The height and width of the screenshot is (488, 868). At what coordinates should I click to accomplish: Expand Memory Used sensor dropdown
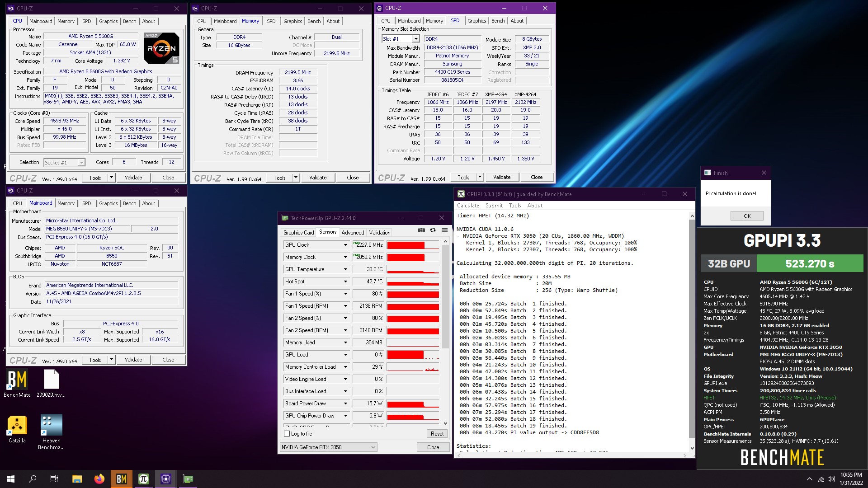[x=345, y=343]
